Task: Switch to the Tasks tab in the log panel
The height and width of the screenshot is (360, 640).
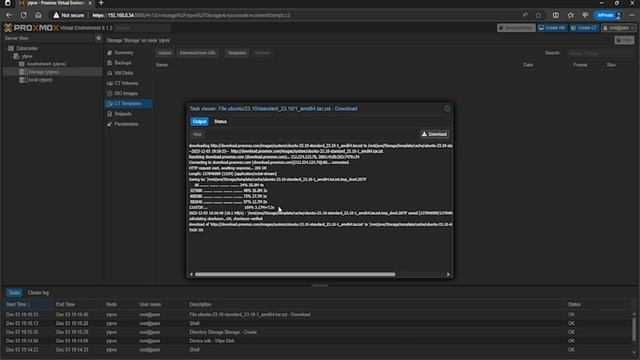Action: (x=14, y=293)
